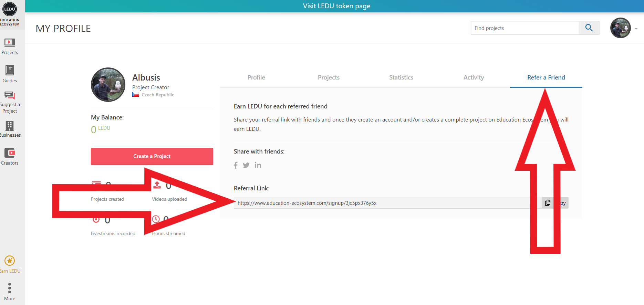Click the green LEDU balance label
The image size is (644, 305).
pyautogui.click(x=104, y=128)
